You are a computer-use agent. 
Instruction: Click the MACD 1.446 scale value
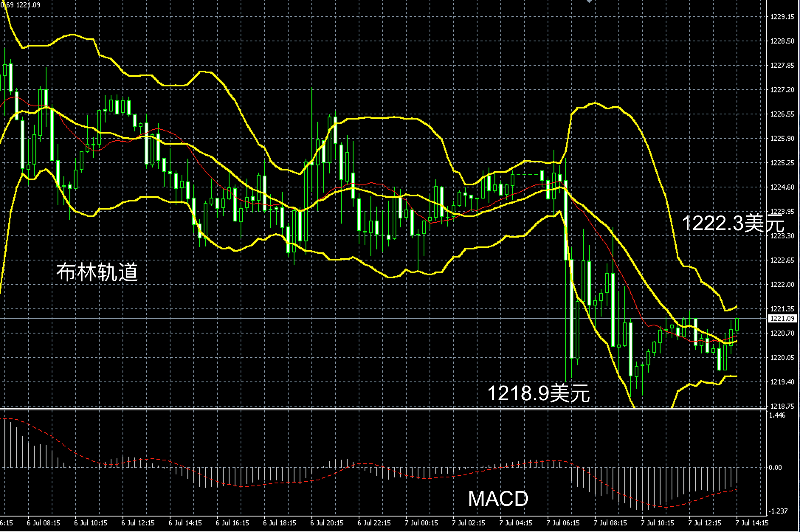[x=777, y=415]
